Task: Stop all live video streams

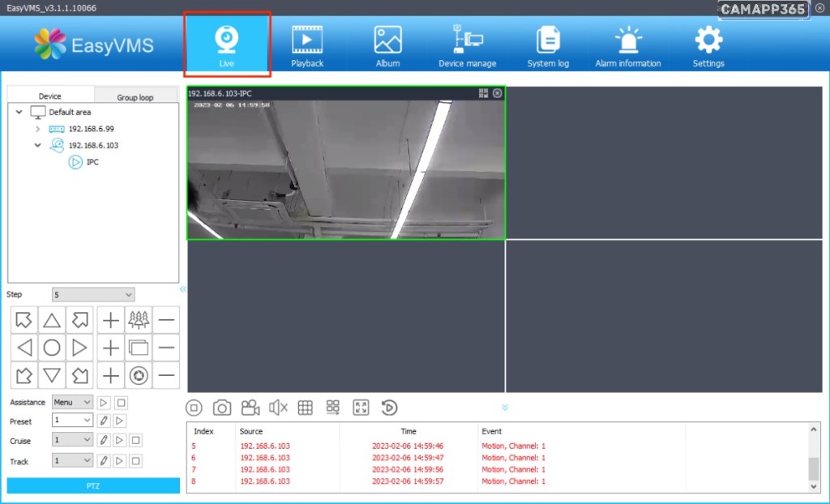Action: point(194,408)
